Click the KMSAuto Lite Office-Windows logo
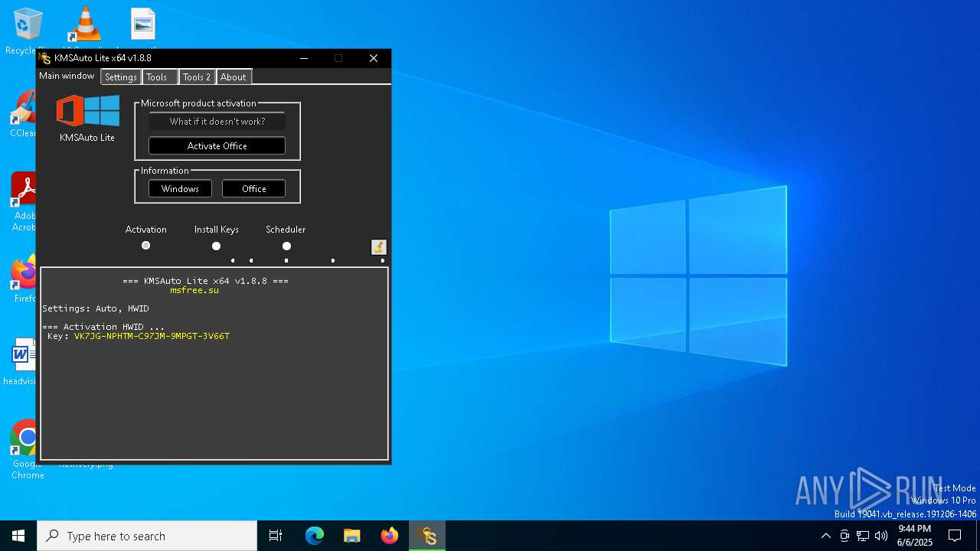The image size is (980, 551). [88, 111]
